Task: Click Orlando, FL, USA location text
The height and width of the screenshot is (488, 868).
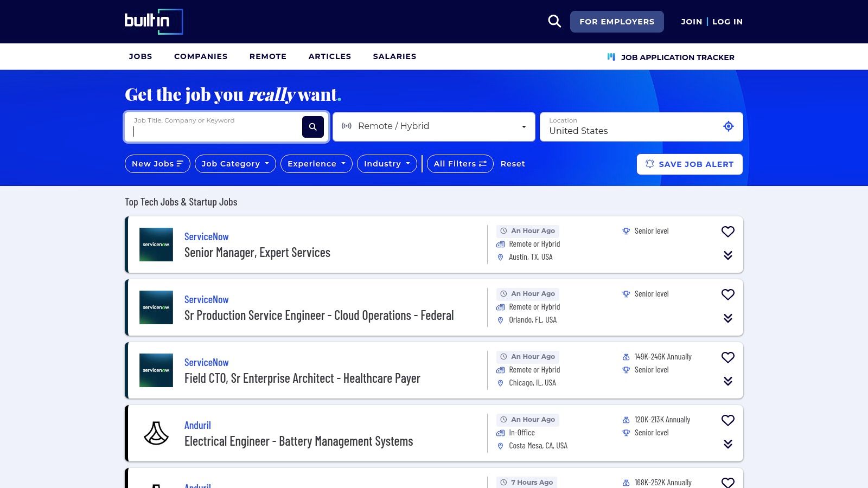Action: tap(533, 320)
